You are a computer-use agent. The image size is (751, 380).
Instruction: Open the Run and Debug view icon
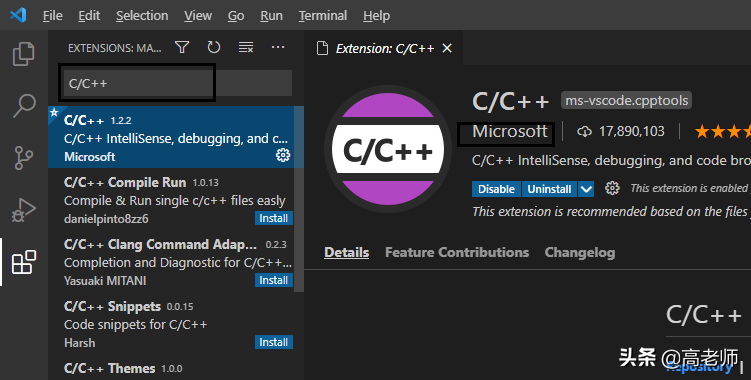tap(23, 210)
